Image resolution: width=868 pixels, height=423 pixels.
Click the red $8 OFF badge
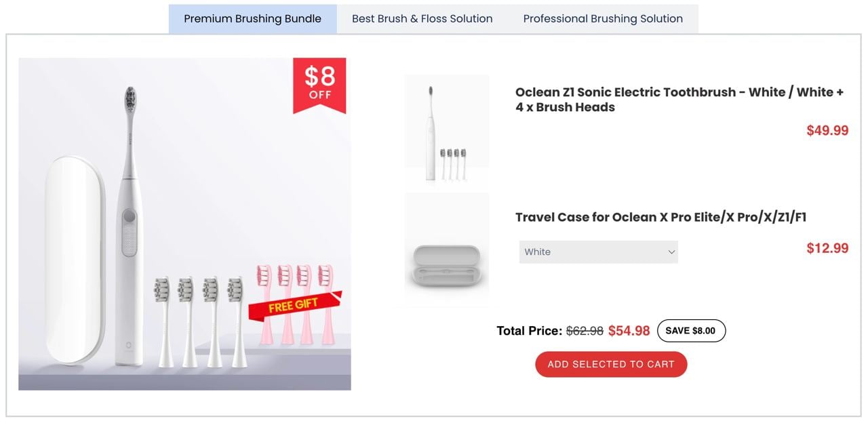coord(319,85)
